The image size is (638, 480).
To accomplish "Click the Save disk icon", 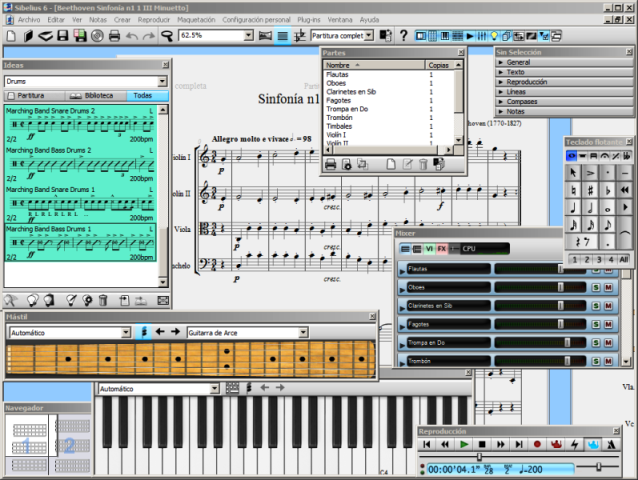I will 62,36.
